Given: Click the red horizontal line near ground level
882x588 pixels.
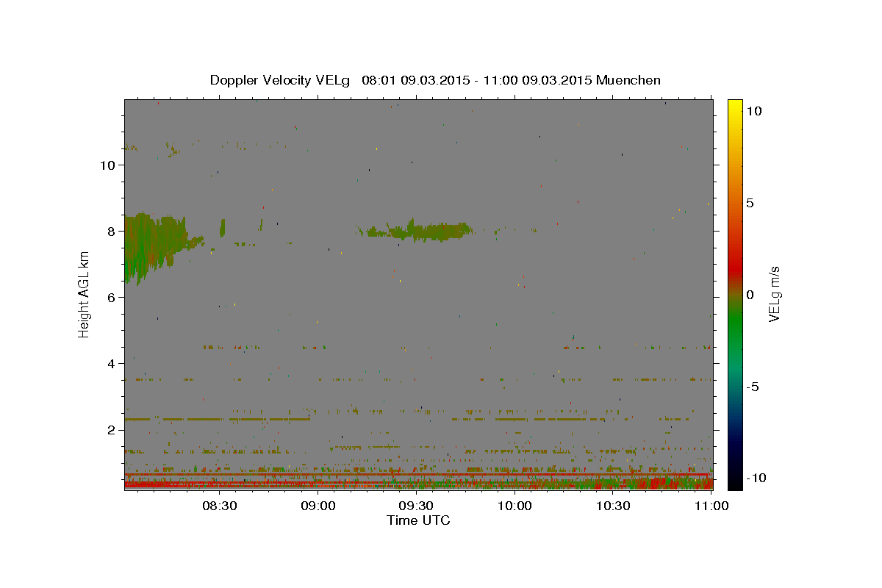Looking at the screenshot, I should [x=418, y=475].
